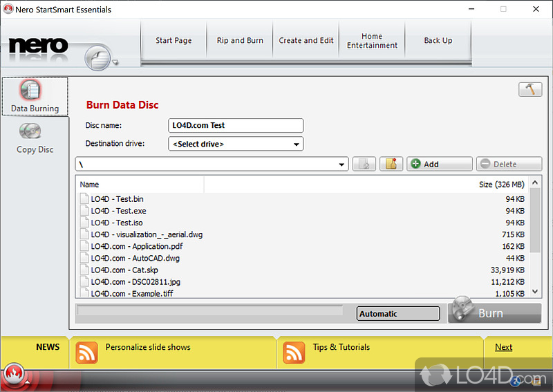Click the Disc name input field

(x=236, y=125)
